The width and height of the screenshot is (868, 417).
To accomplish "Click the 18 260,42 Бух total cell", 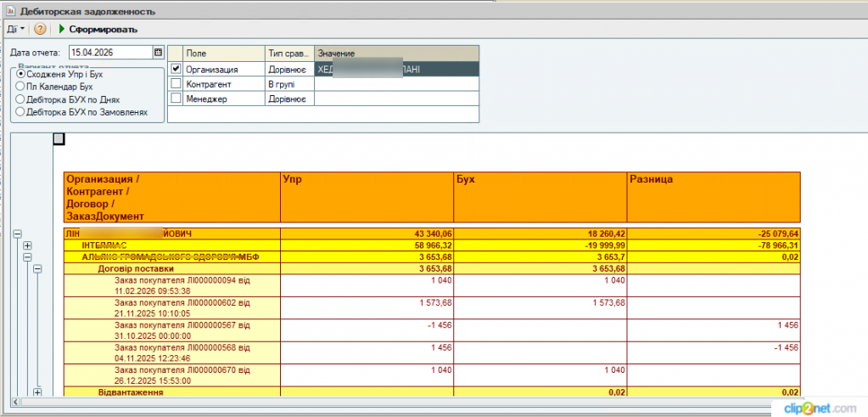I will pos(540,234).
